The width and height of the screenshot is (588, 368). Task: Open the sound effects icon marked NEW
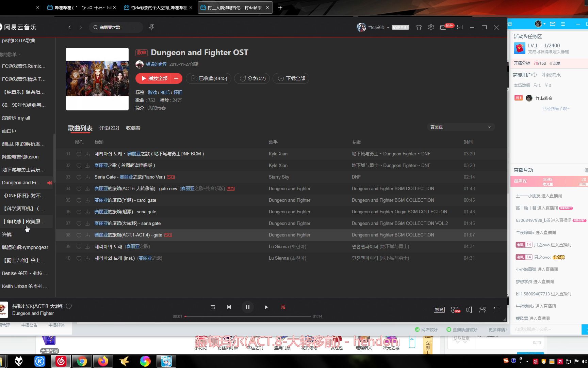pos(455,310)
